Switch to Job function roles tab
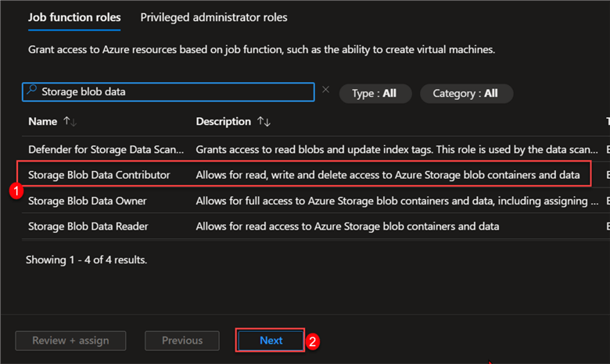The width and height of the screenshot is (610, 364). pyautogui.click(x=74, y=16)
